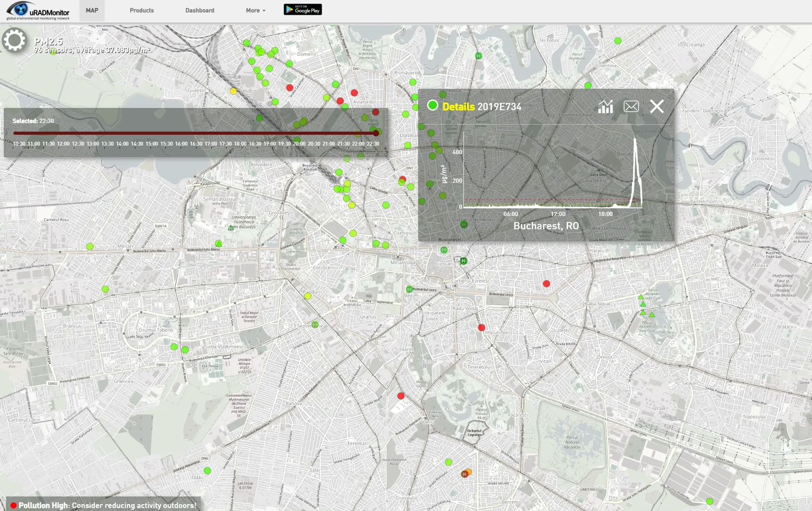The height and width of the screenshot is (511, 812).
Task: Open the chart icon in Details panel
Action: (605, 106)
